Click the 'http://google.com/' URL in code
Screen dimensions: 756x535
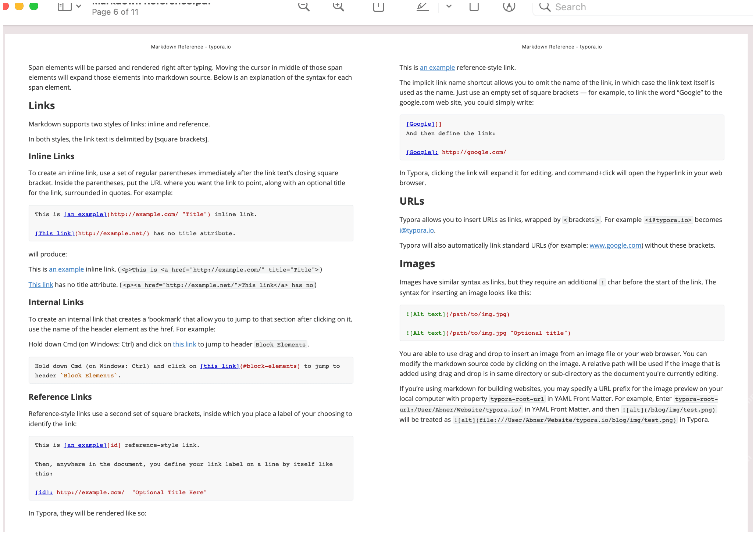point(474,152)
